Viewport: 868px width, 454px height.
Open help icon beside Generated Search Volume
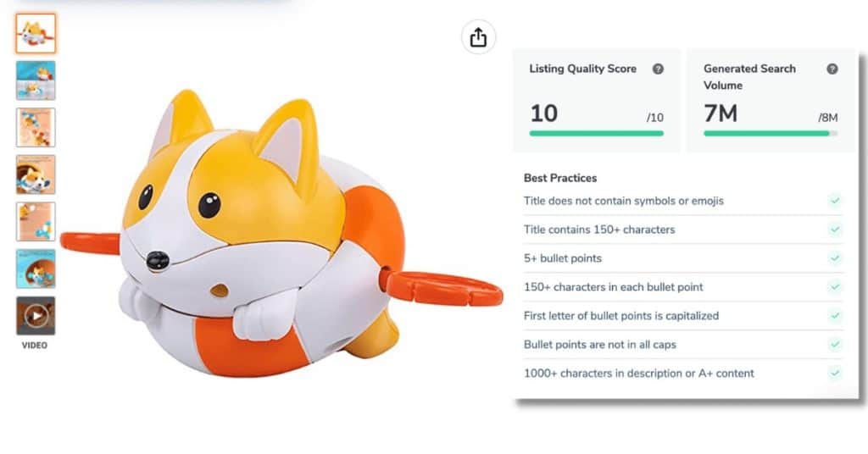click(832, 69)
